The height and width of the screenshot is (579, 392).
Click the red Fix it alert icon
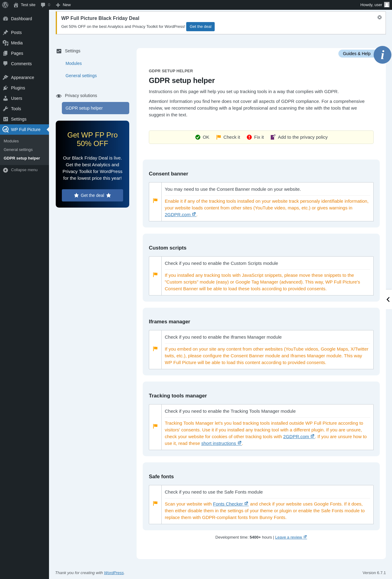pos(249,137)
